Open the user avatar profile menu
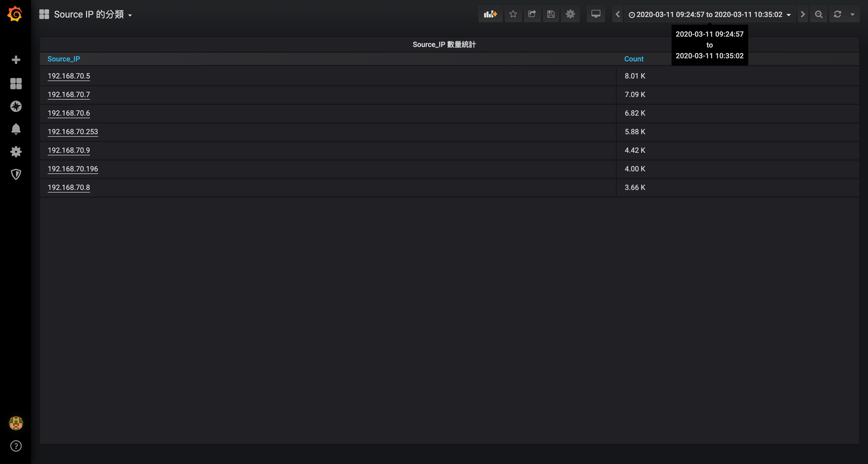The image size is (868, 464). [x=16, y=423]
